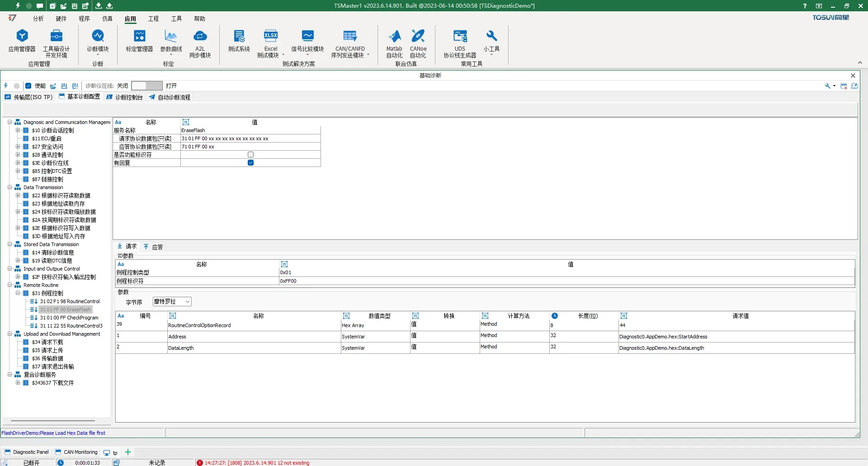This screenshot has height=466, width=868.
Task: Expand the $22 根据标识符读取数据 tree node
Action: 18,195
